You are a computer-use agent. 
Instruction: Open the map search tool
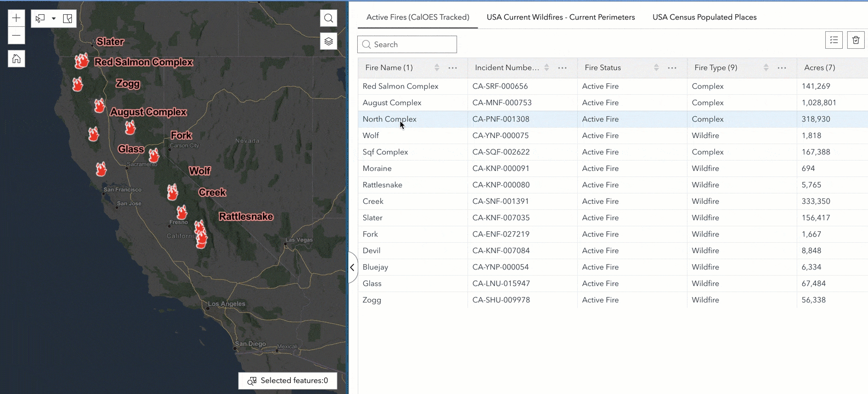[329, 18]
